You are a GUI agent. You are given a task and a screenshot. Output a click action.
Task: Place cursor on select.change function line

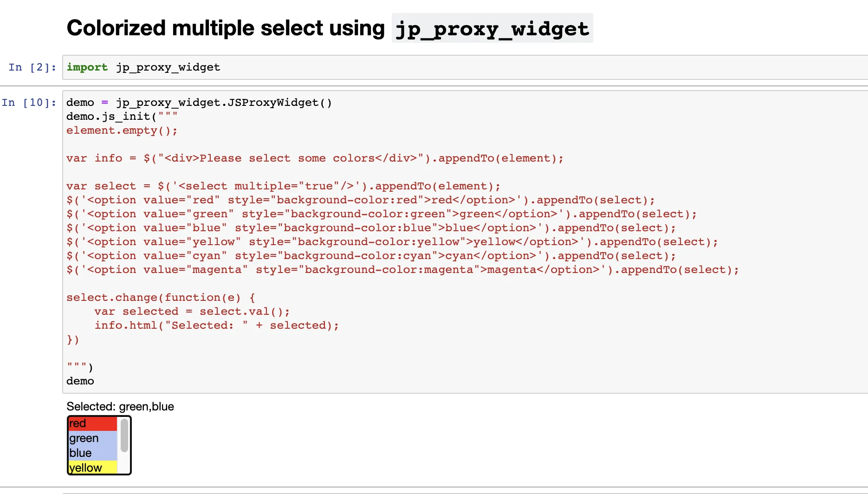tap(161, 298)
